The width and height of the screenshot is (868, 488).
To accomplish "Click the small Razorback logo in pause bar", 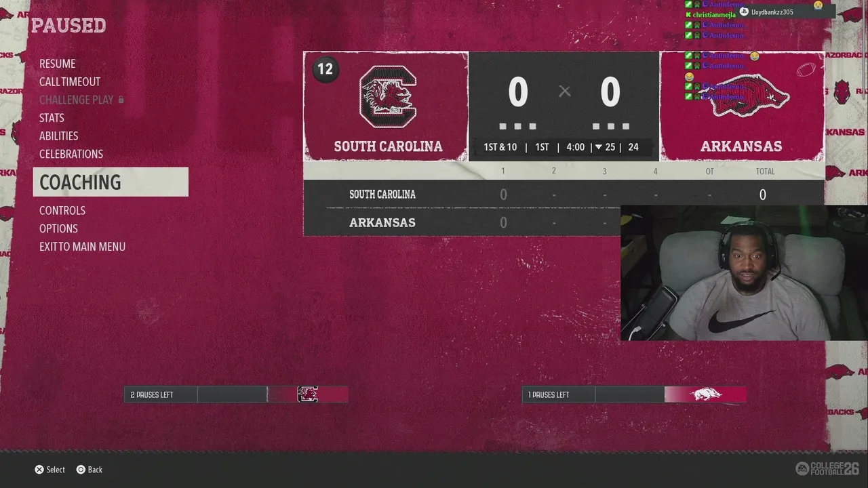I will click(706, 394).
